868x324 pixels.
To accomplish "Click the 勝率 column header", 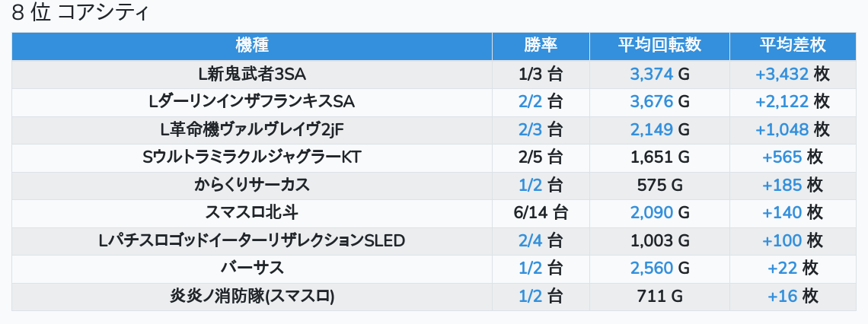I will tap(541, 46).
